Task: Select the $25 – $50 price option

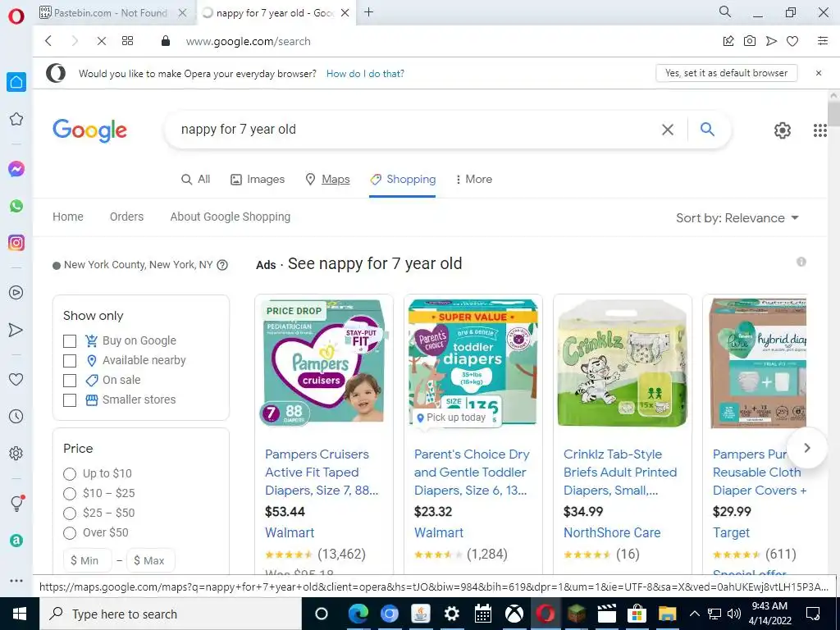Action: 70,514
